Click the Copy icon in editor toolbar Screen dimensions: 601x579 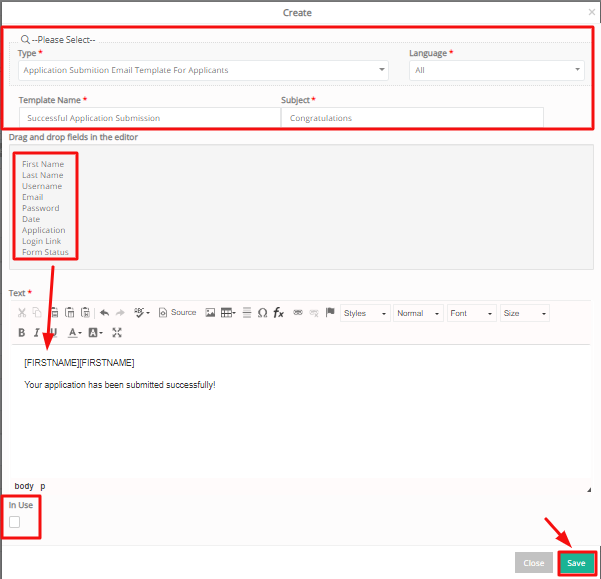point(37,313)
